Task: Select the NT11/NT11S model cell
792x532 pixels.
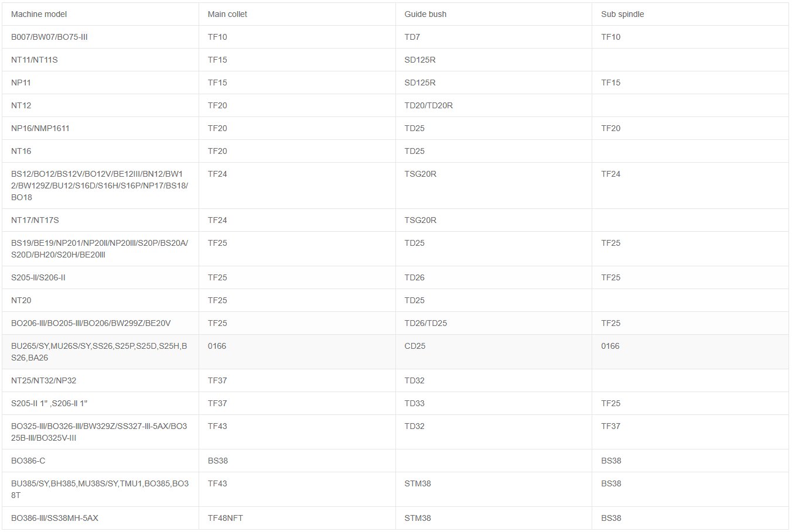Action: (100, 60)
